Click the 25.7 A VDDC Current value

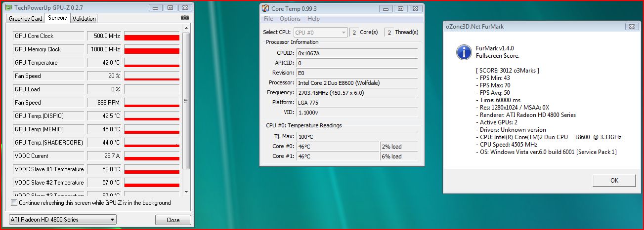[x=104, y=156]
